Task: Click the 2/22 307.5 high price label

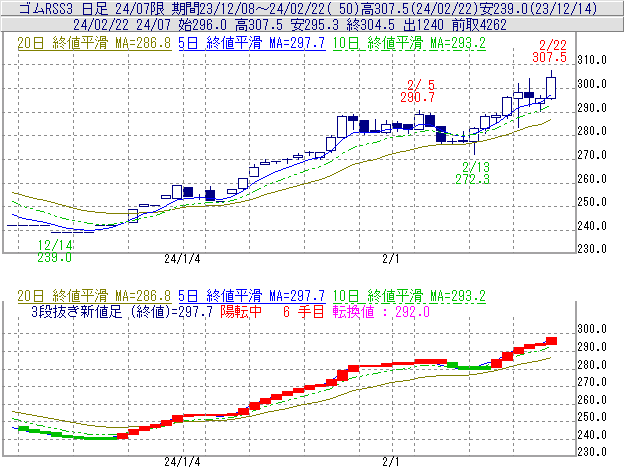Action: pos(550,51)
